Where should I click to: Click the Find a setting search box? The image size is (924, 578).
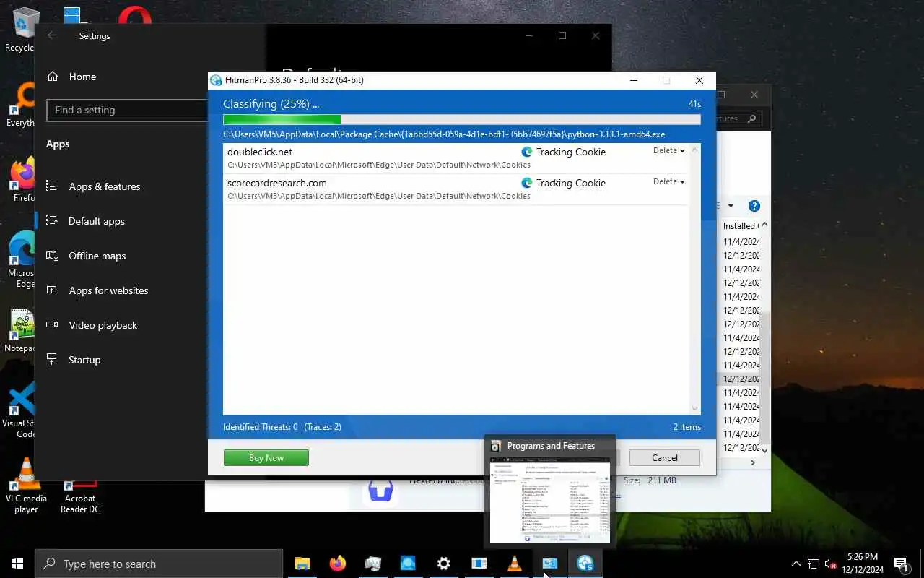pyautogui.click(x=127, y=110)
